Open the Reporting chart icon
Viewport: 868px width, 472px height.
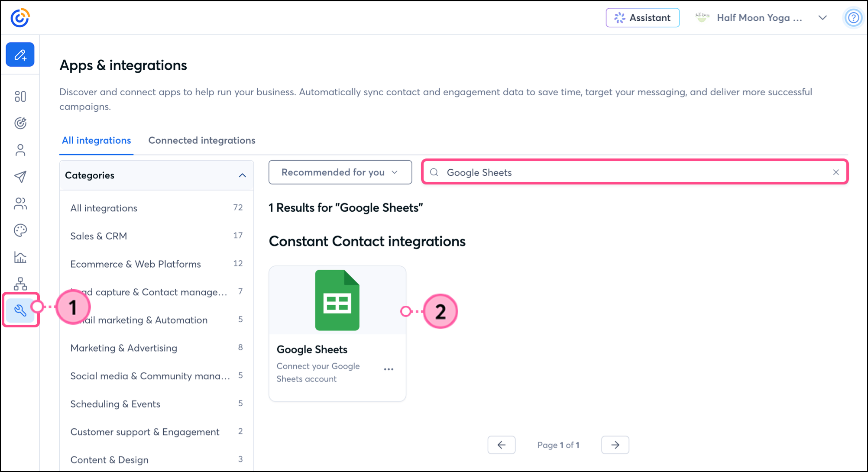click(20, 257)
